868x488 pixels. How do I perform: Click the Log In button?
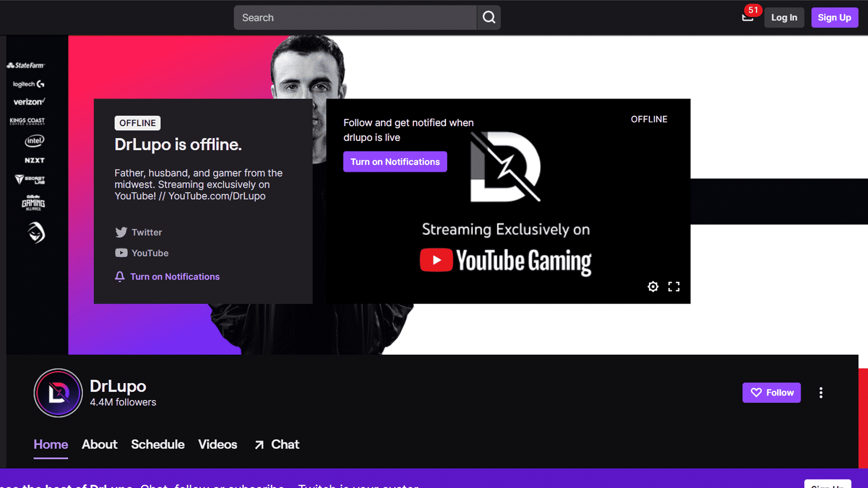(784, 18)
